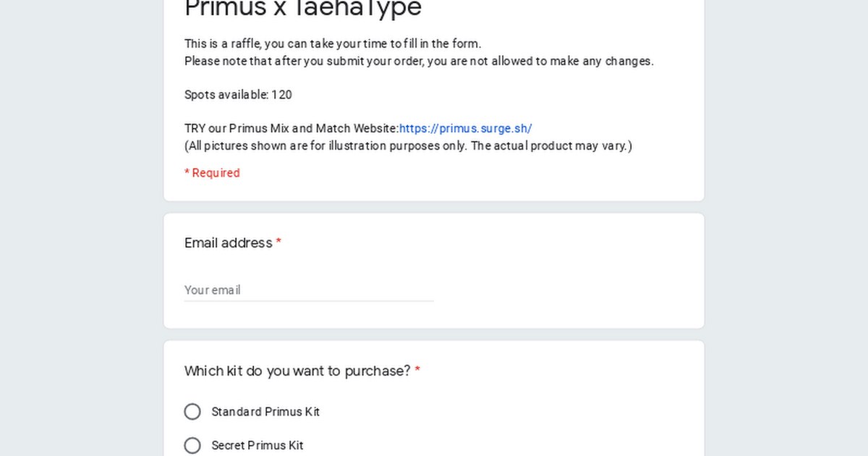Screen dimensions: 868x456
Task: Click the illustration purposes disclaimer line
Action: [408, 146]
